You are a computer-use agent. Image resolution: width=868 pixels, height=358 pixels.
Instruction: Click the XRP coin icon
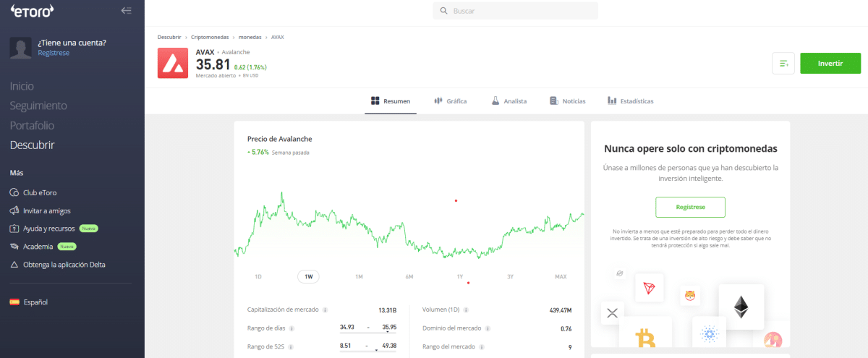(612, 313)
